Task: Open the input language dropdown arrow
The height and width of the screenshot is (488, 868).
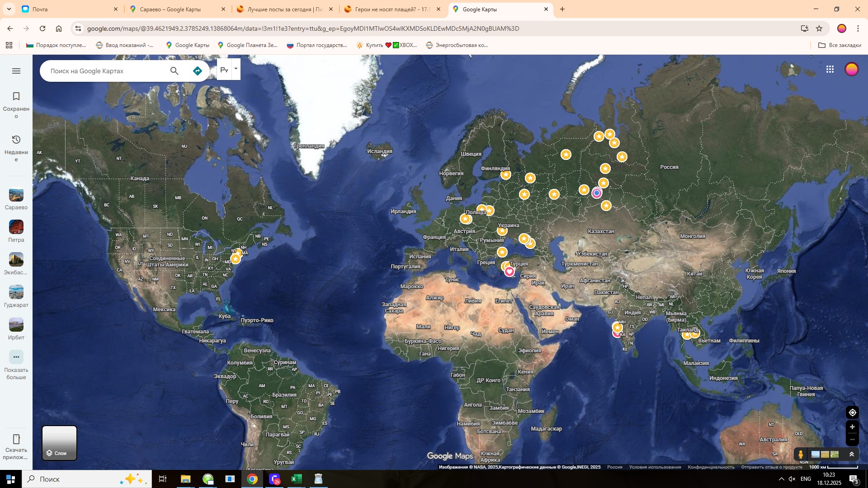Action: pyautogui.click(x=236, y=69)
